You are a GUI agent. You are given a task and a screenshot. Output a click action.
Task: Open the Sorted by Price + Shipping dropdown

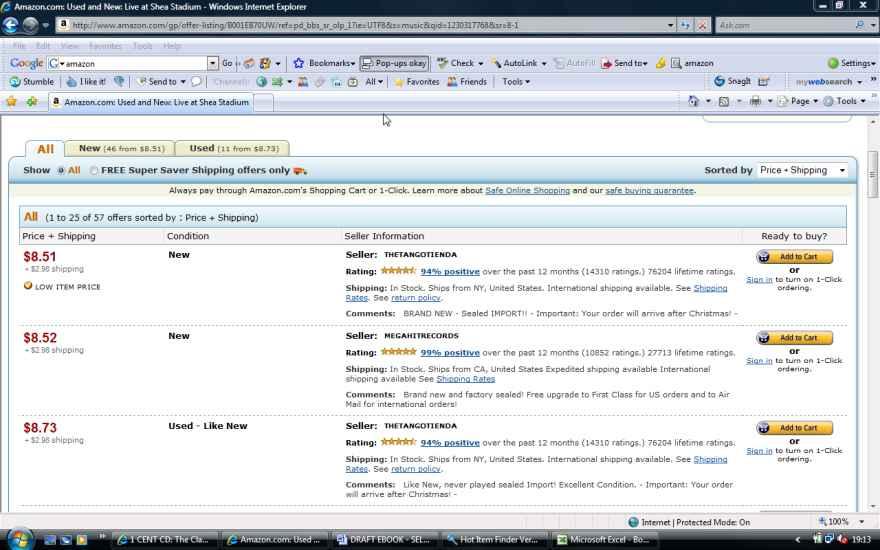(x=802, y=170)
